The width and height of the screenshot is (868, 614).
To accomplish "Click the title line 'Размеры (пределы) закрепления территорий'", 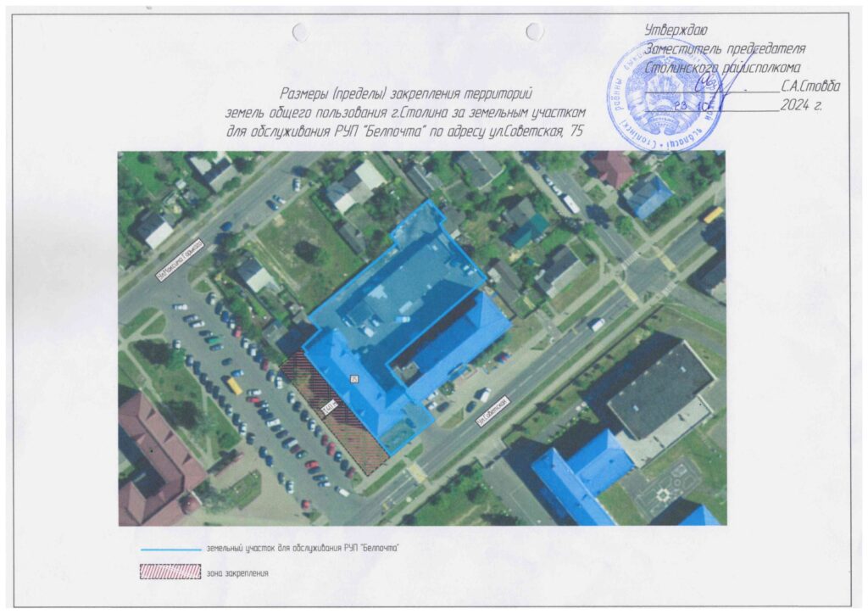I will pyautogui.click(x=406, y=92).
